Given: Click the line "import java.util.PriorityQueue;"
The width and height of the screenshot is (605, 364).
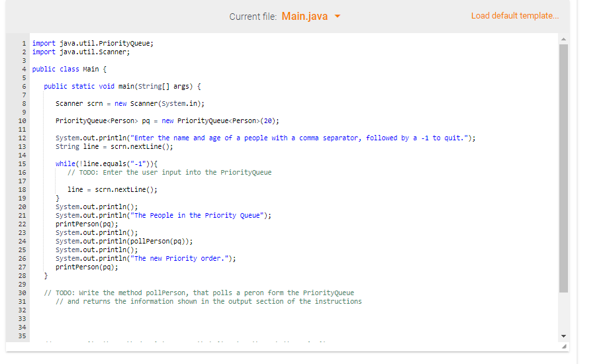Looking at the screenshot, I should (x=93, y=43).
